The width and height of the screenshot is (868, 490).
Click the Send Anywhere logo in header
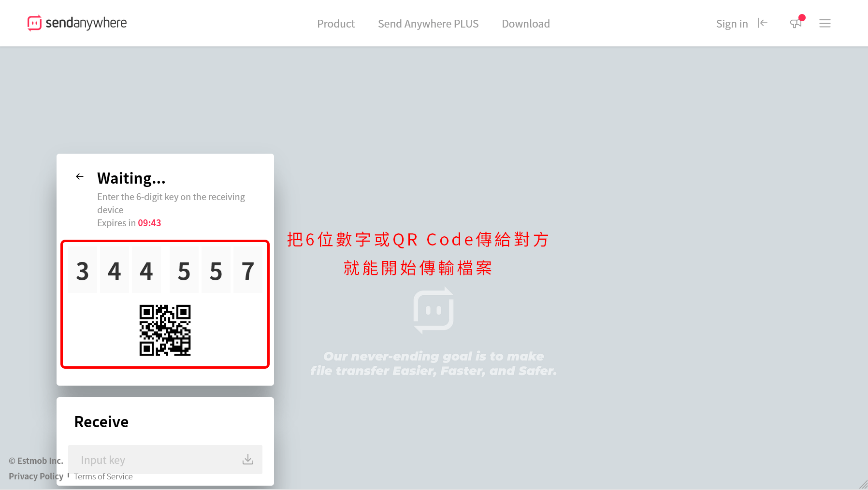coord(77,23)
